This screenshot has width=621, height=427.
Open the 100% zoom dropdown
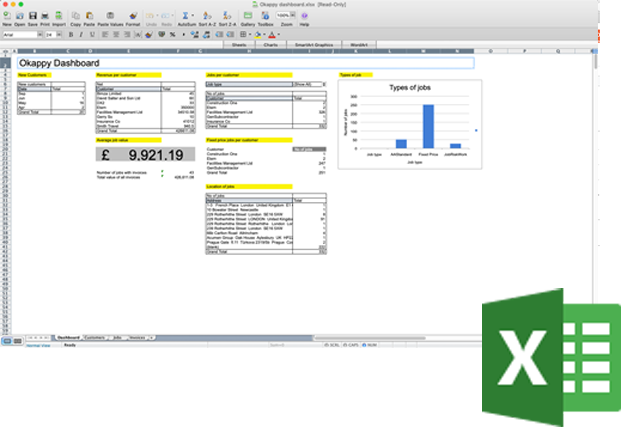pyautogui.click(x=293, y=15)
